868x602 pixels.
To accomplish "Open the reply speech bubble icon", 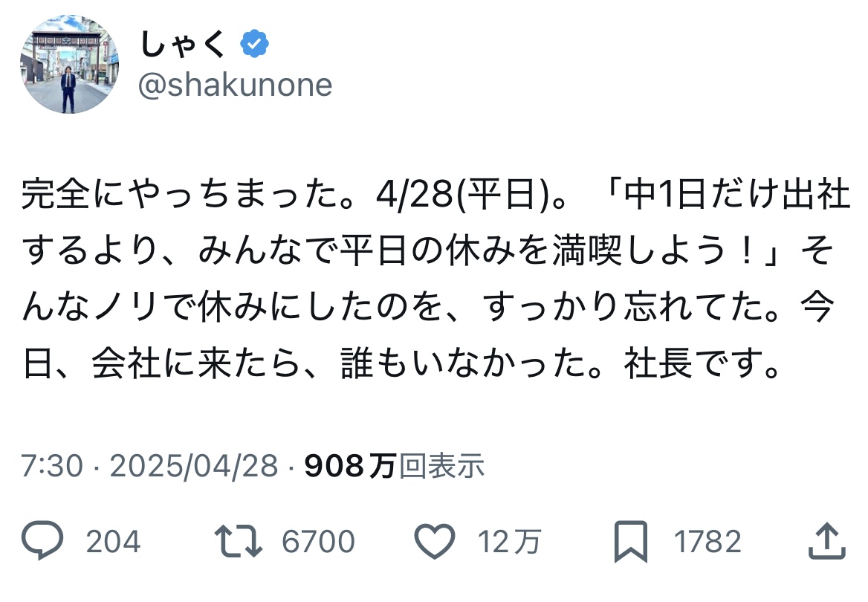I will pos(42,540).
